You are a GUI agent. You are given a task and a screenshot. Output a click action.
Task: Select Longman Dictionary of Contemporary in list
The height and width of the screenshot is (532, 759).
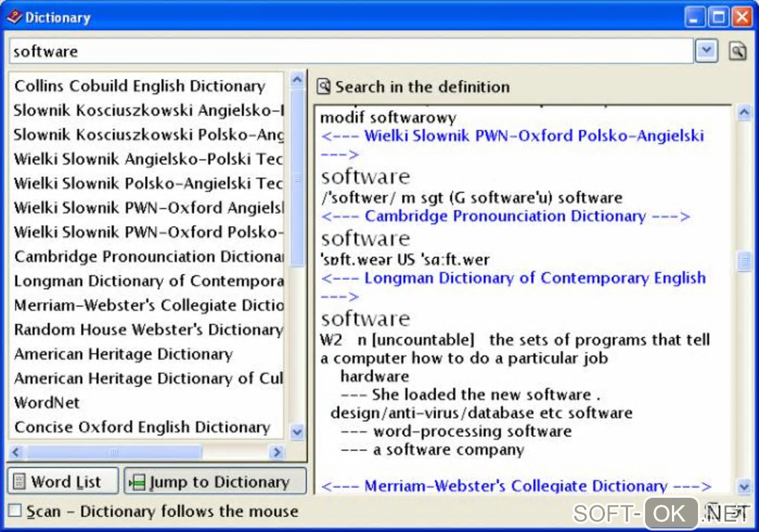[146, 281]
